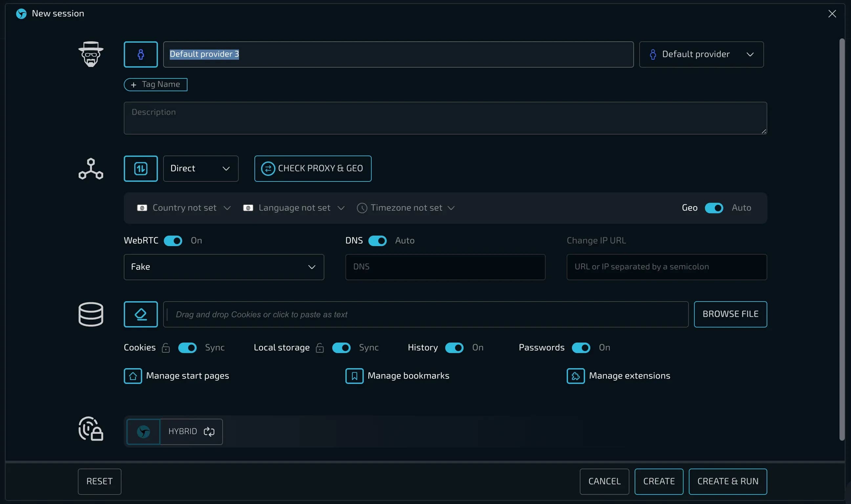The height and width of the screenshot is (504, 851).
Task: Click the HYBRID fingerprint refresh icon
Action: 209,431
